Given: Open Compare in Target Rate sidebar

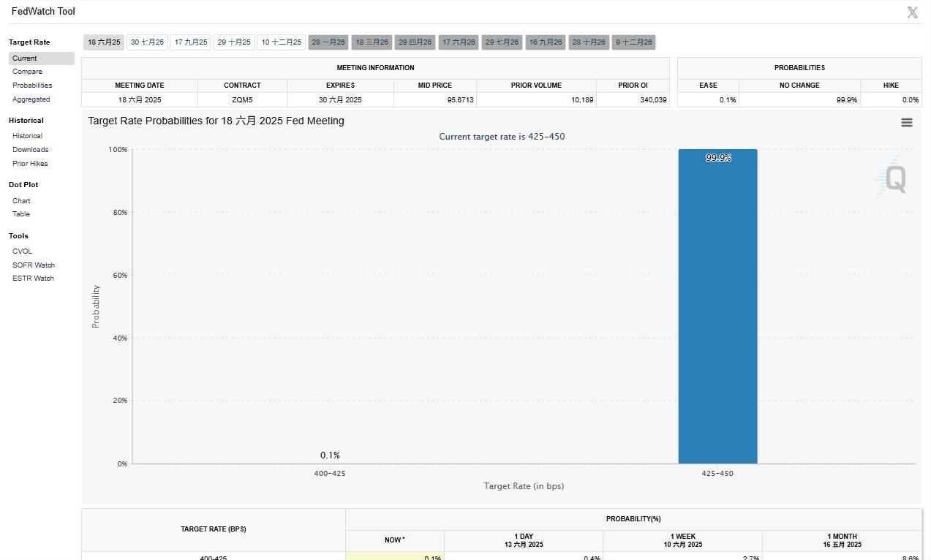Looking at the screenshot, I should point(27,72).
